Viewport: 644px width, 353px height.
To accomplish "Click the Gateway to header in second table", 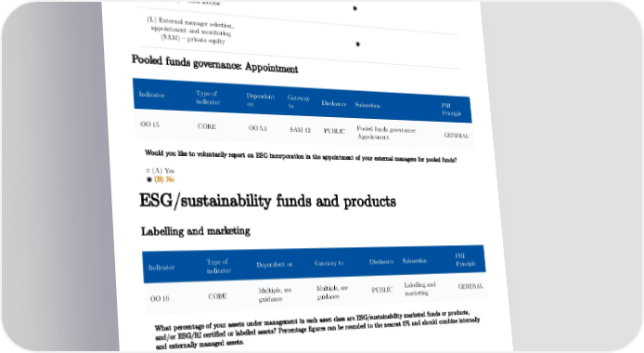I will pyautogui.click(x=329, y=263).
